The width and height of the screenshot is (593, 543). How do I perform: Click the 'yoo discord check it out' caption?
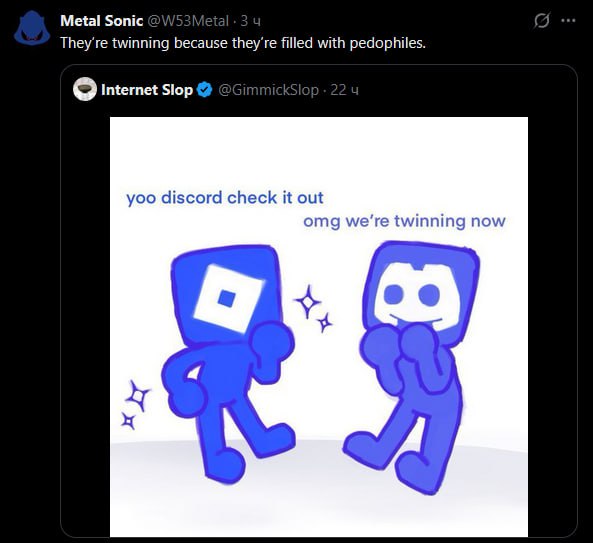(x=225, y=198)
